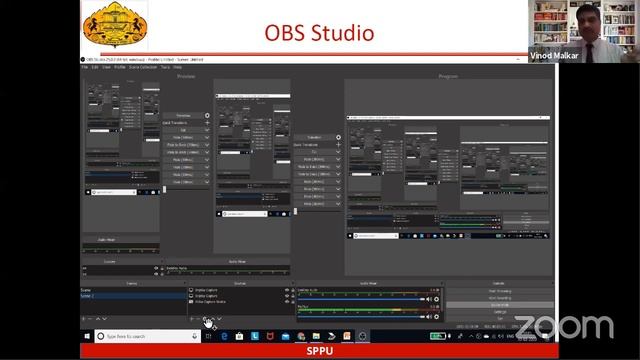Screen dimensions: 640x360
Task: Adjust the Mic/Aux volume slider
Action: tap(362, 316)
